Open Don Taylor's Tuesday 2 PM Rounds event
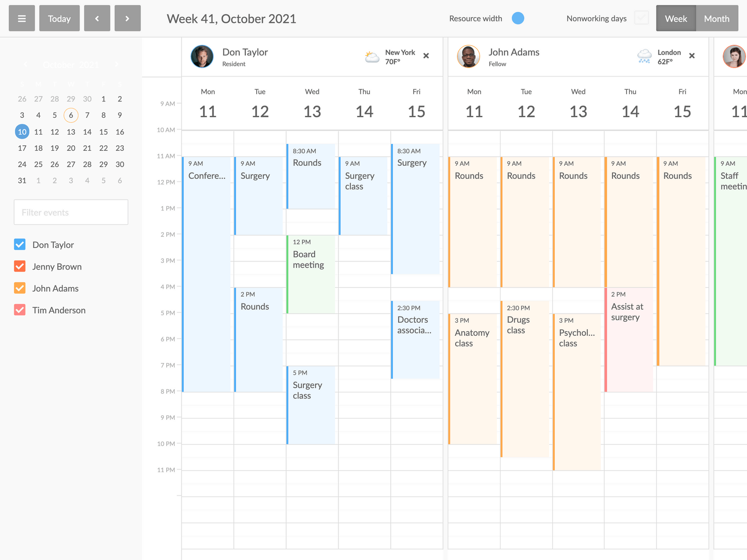Image resolution: width=747 pixels, height=560 pixels. 258,340
